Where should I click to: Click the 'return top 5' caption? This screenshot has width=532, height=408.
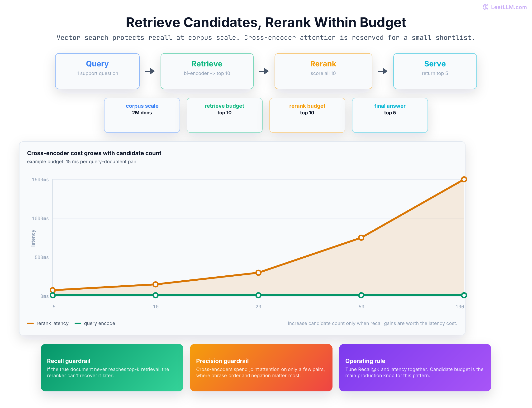[435, 73]
